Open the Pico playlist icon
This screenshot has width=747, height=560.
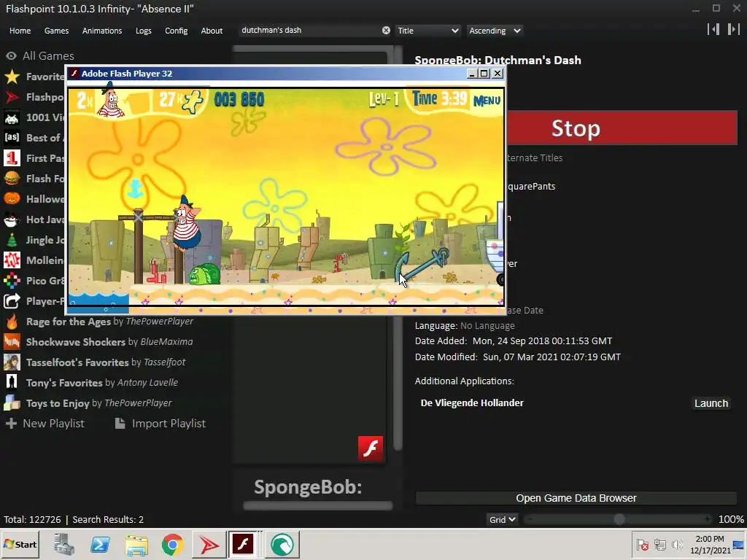12,281
